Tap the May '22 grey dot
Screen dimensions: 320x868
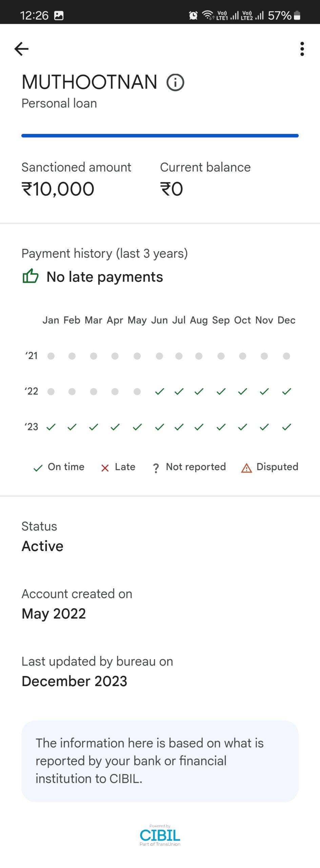[137, 392]
